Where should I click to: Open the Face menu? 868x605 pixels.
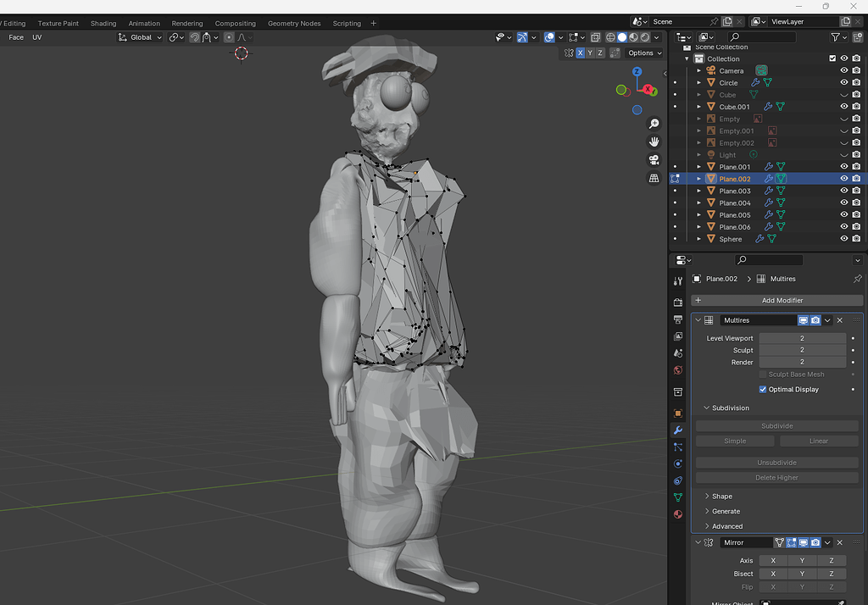pyautogui.click(x=16, y=37)
